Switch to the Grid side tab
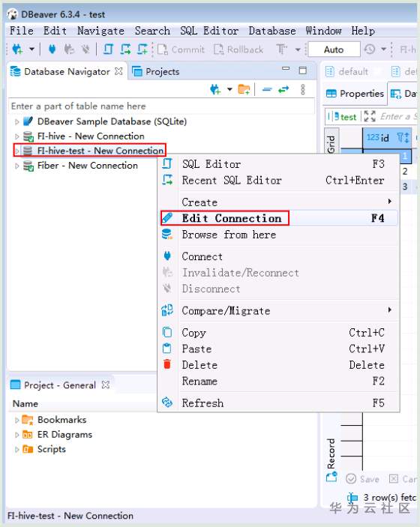420x527 pixels. [331, 145]
